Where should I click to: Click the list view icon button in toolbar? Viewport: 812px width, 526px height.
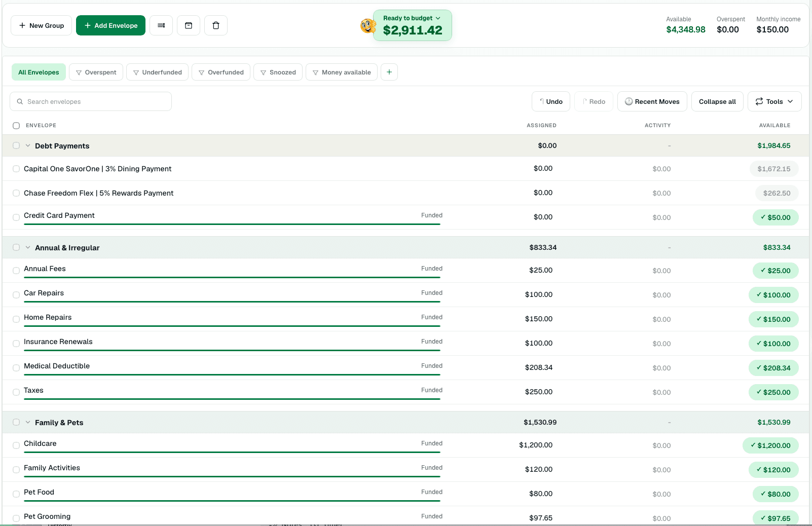click(x=161, y=25)
